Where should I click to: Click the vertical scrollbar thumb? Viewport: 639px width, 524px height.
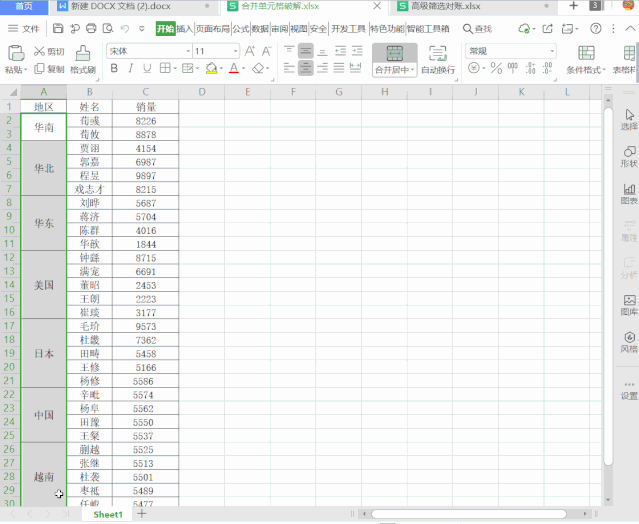(608, 286)
